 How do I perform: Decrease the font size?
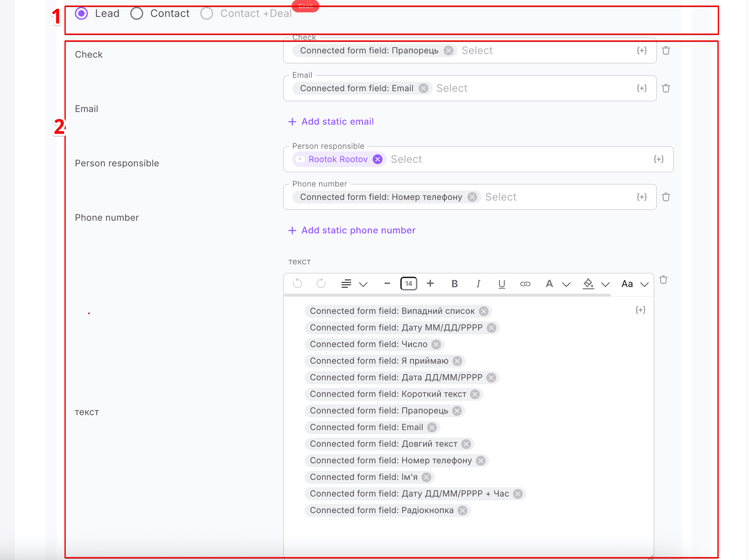[x=387, y=283]
